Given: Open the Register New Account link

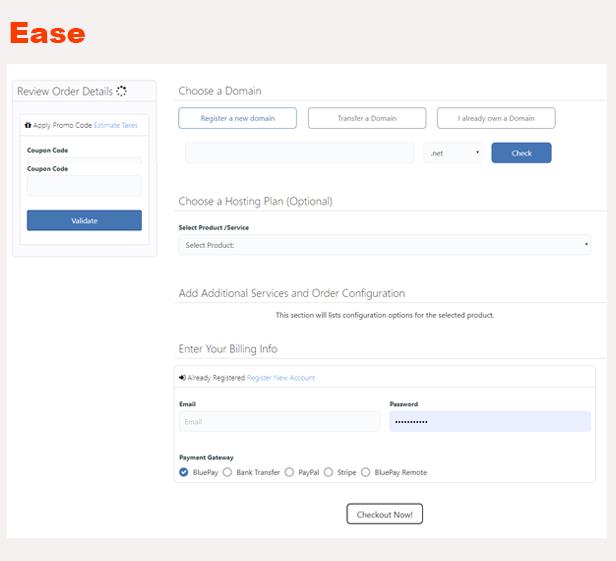Looking at the screenshot, I should tap(281, 378).
